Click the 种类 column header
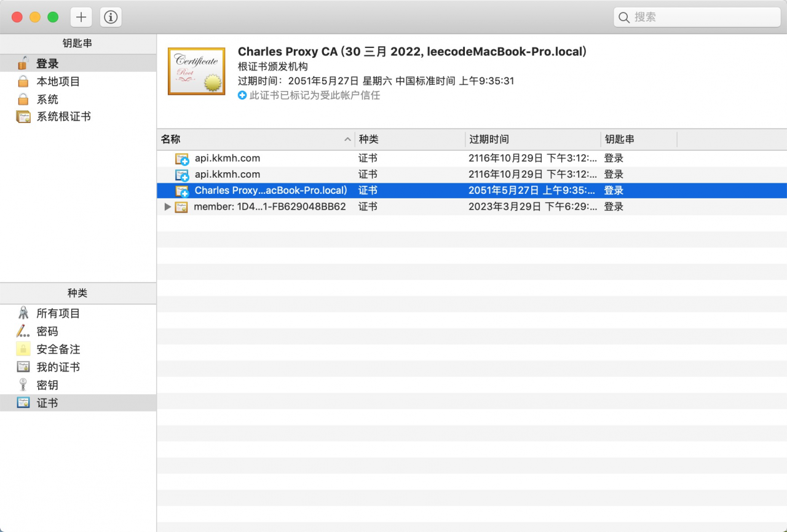Screen dimensions: 787x532 [410, 140]
